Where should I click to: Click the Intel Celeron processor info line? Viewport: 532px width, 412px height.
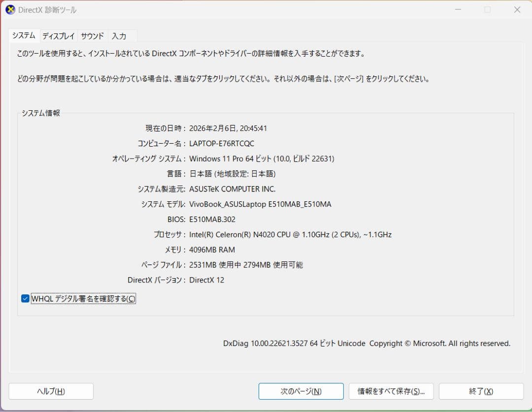point(291,234)
